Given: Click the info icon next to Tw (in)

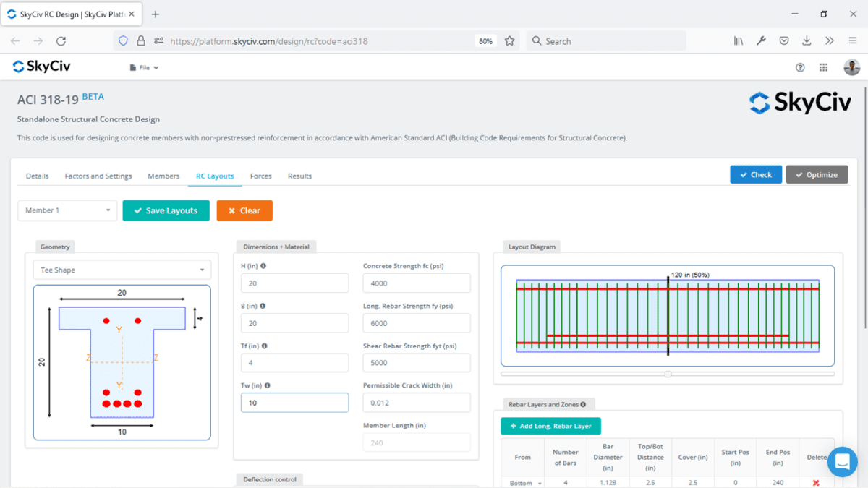Looking at the screenshot, I should point(267,386).
